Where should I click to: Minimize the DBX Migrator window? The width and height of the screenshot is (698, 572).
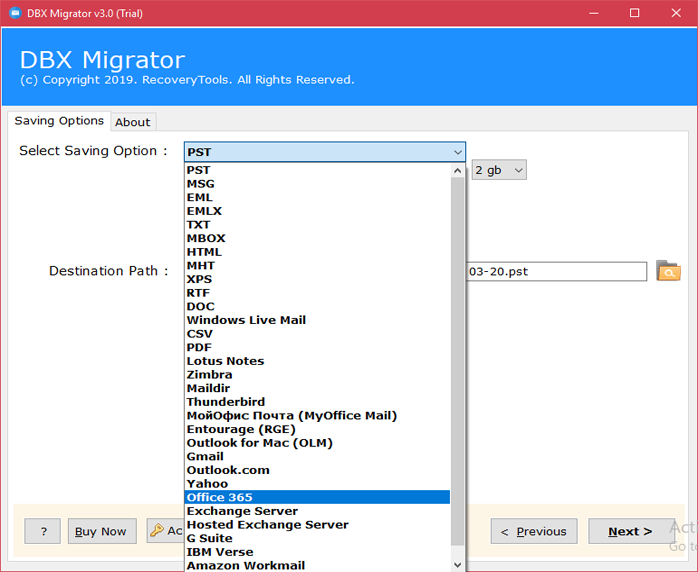(x=593, y=13)
